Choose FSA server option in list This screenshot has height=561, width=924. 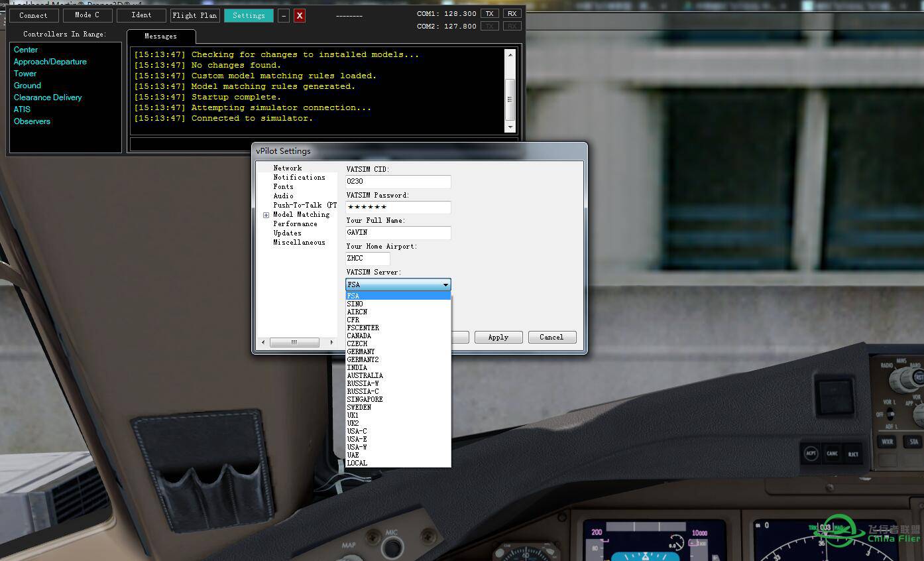(x=398, y=296)
